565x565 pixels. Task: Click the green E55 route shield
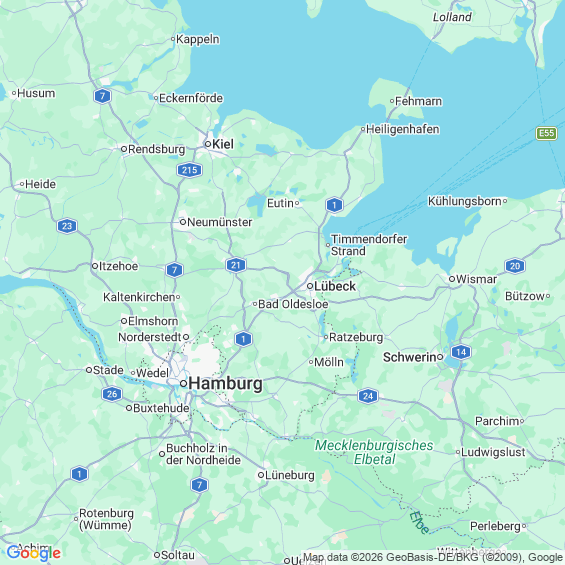tap(547, 133)
